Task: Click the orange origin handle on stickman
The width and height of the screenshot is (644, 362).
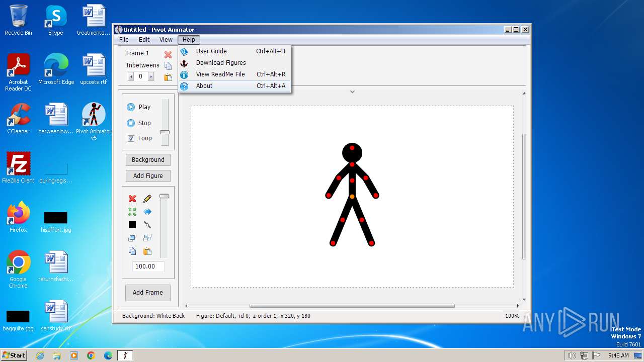Action: point(352,196)
